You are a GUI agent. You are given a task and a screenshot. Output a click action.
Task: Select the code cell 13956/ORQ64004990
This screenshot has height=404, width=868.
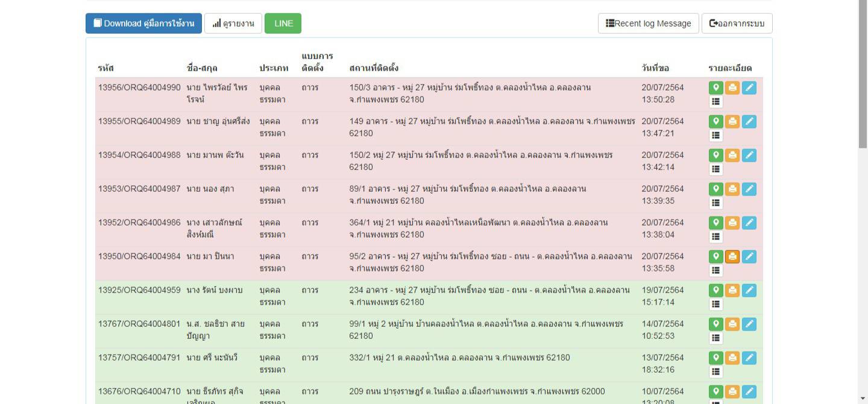[x=139, y=87]
